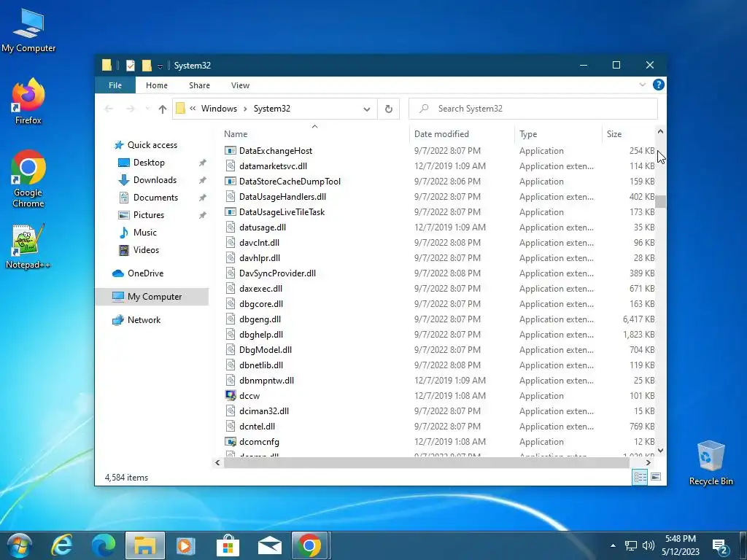This screenshot has width=747, height=560.
Task: Show hidden tray icons arrow
Action: [613, 545]
